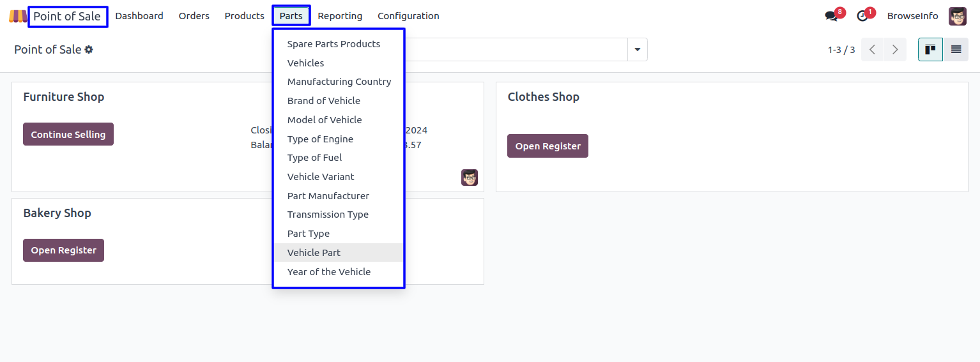The image size is (980, 362).
Task: Go to the next page arrow
Action: (x=895, y=50)
